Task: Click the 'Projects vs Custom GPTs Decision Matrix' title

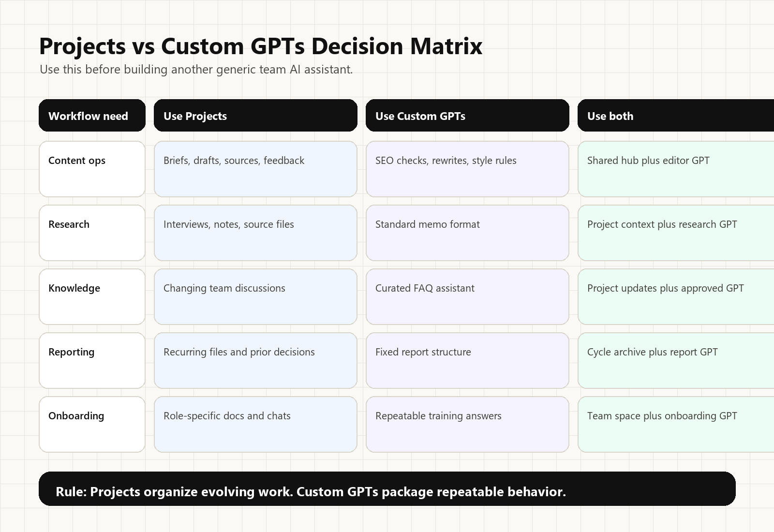Action: [x=261, y=46]
